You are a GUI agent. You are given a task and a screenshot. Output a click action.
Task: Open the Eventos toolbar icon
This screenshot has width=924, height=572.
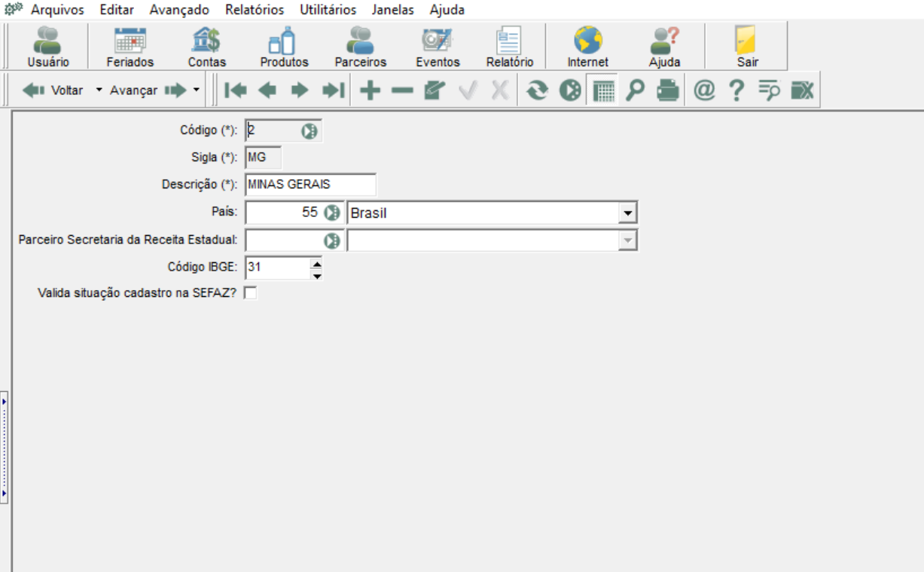click(x=437, y=47)
